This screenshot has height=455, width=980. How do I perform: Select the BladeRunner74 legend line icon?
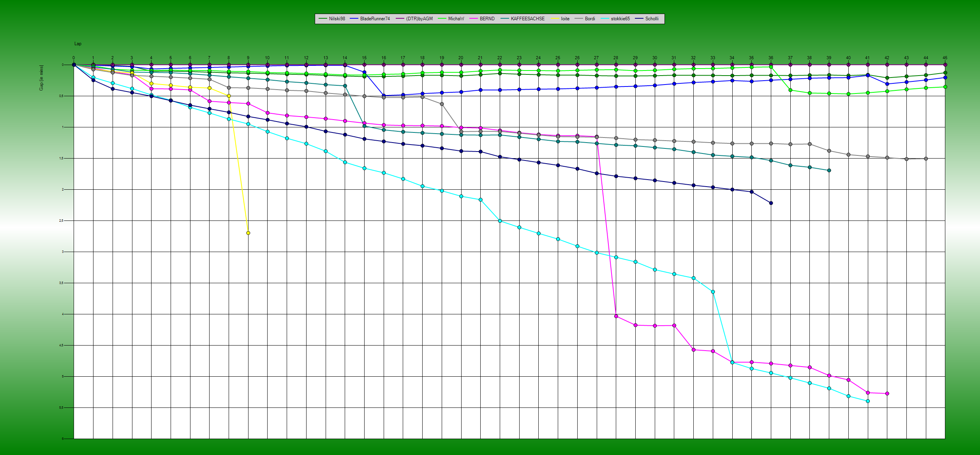coord(354,18)
